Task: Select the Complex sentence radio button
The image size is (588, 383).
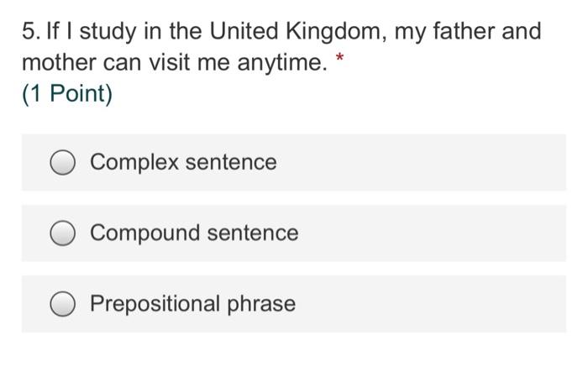Action: point(62,162)
